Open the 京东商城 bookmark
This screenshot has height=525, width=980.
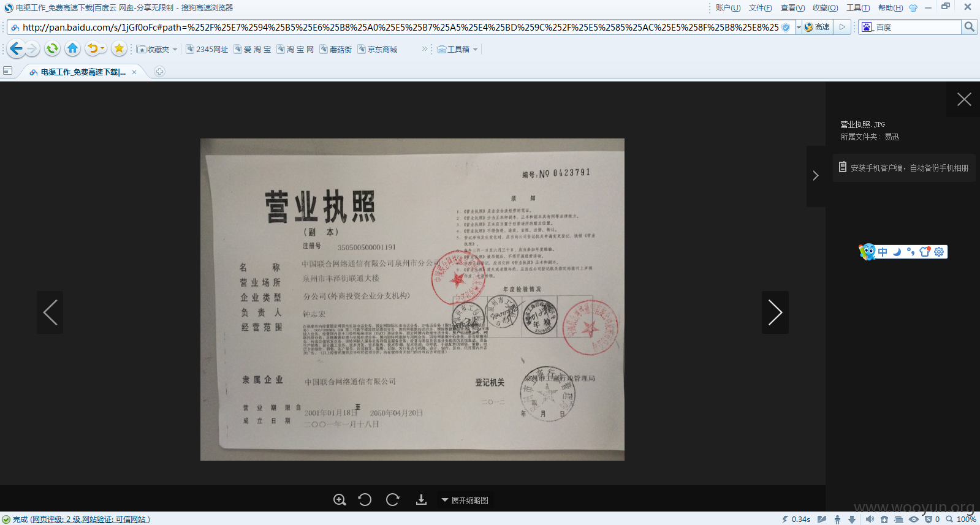point(377,49)
